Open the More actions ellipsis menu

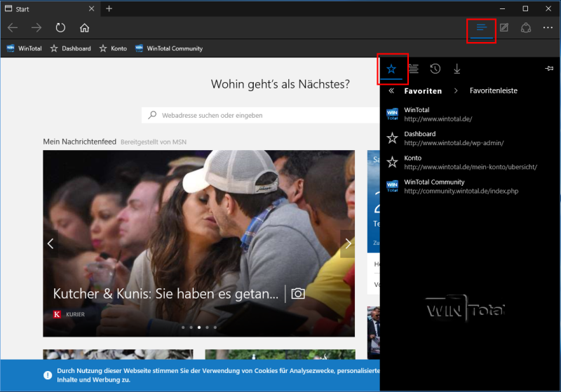pyautogui.click(x=548, y=28)
